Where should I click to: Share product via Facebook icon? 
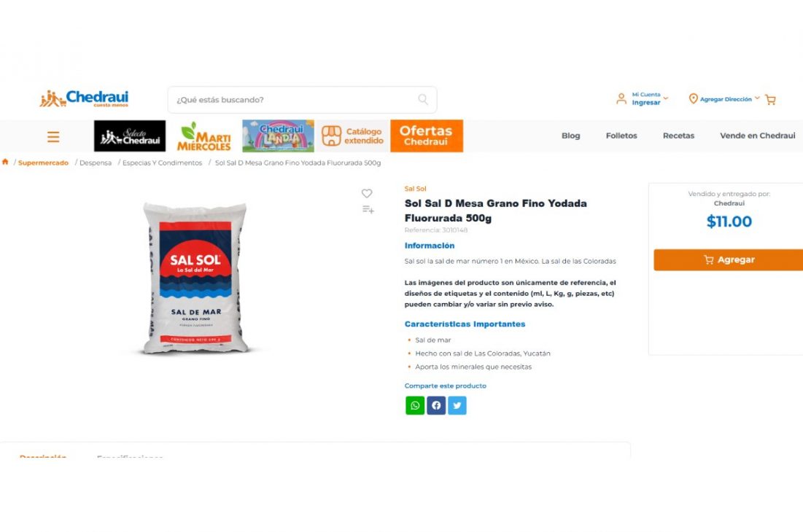pos(436,406)
